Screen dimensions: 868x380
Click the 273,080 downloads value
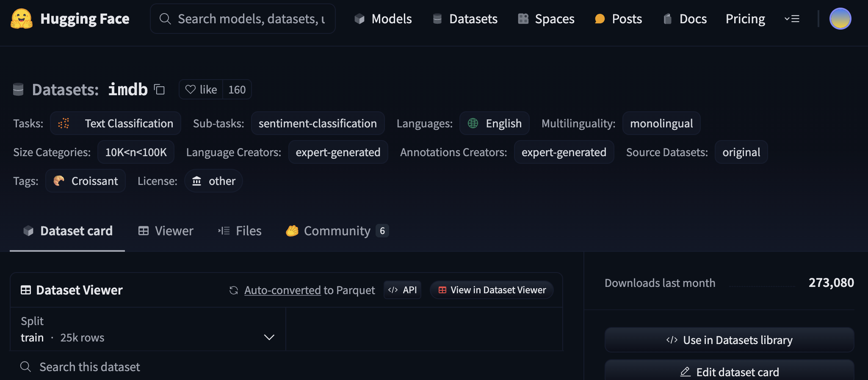[x=831, y=283]
